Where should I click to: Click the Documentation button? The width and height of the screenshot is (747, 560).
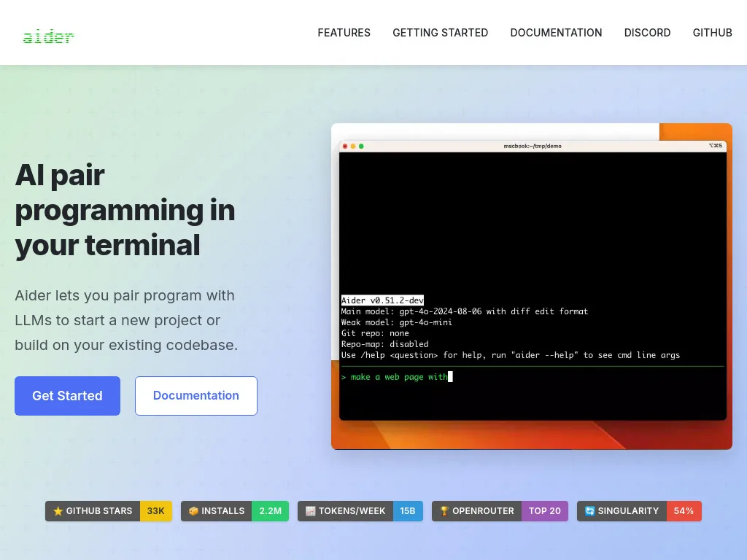coord(196,396)
